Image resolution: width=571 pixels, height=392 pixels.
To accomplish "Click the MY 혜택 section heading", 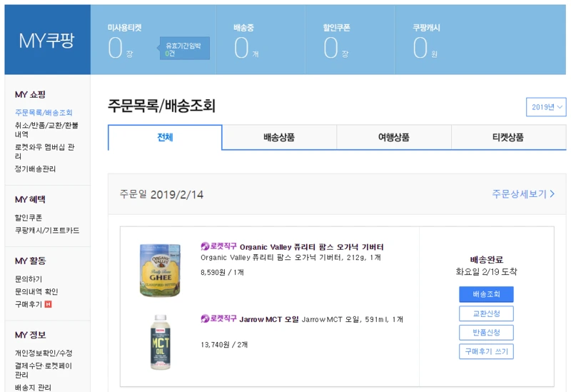I will coord(30,200).
